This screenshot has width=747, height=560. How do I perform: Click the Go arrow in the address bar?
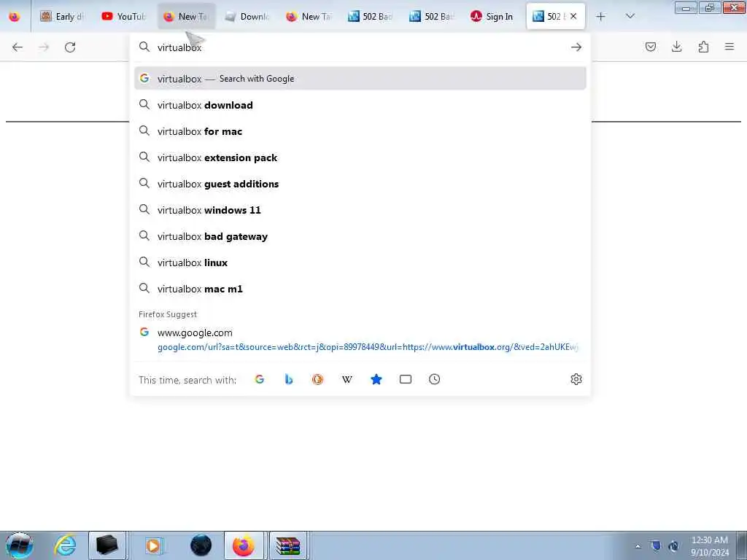coord(576,47)
